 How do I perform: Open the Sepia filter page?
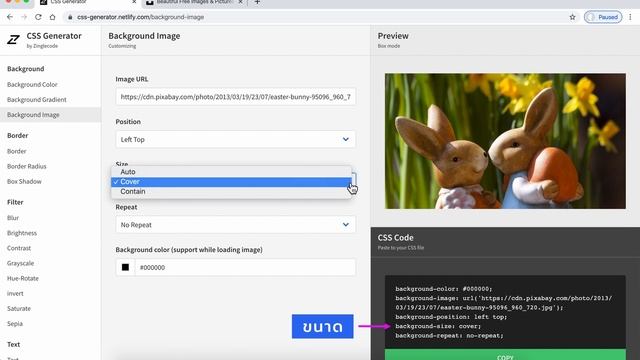point(15,323)
